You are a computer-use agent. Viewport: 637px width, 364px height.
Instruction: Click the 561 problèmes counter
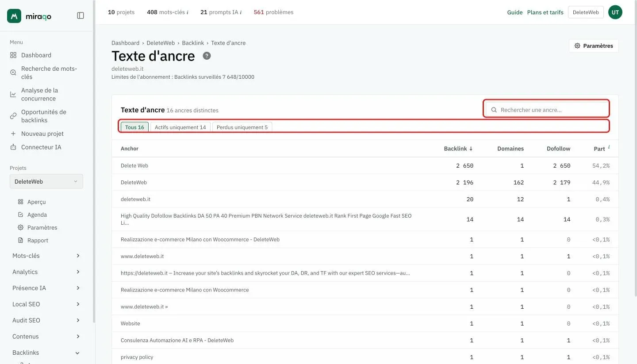pos(273,12)
